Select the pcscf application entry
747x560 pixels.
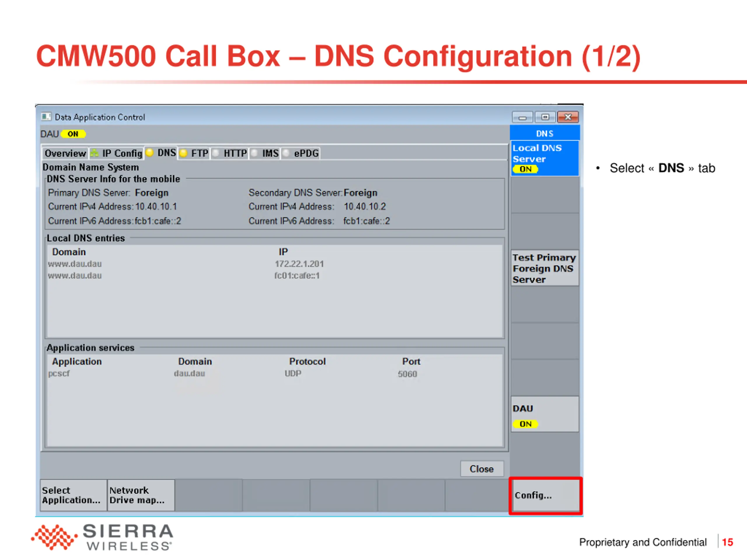[59, 373]
